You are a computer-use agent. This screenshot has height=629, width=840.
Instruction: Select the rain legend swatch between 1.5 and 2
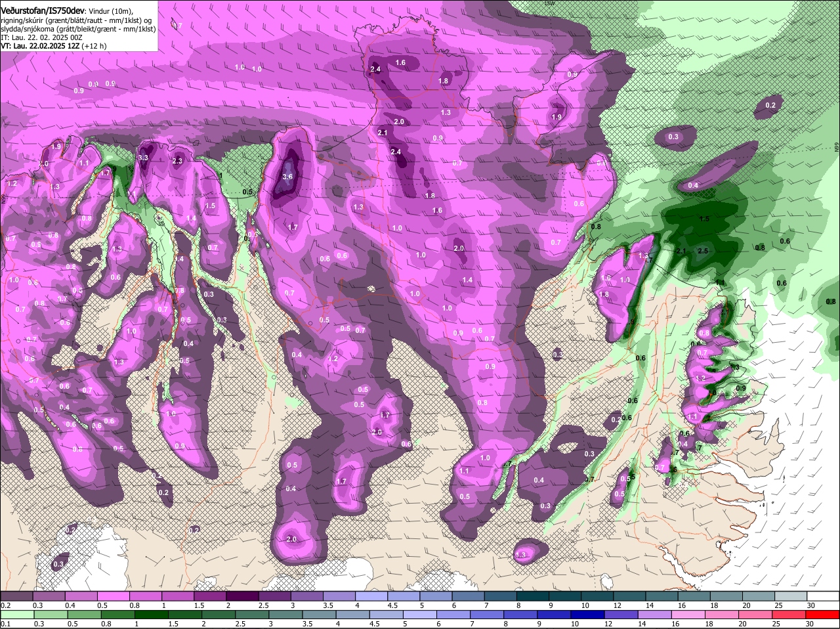[x=186, y=615]
